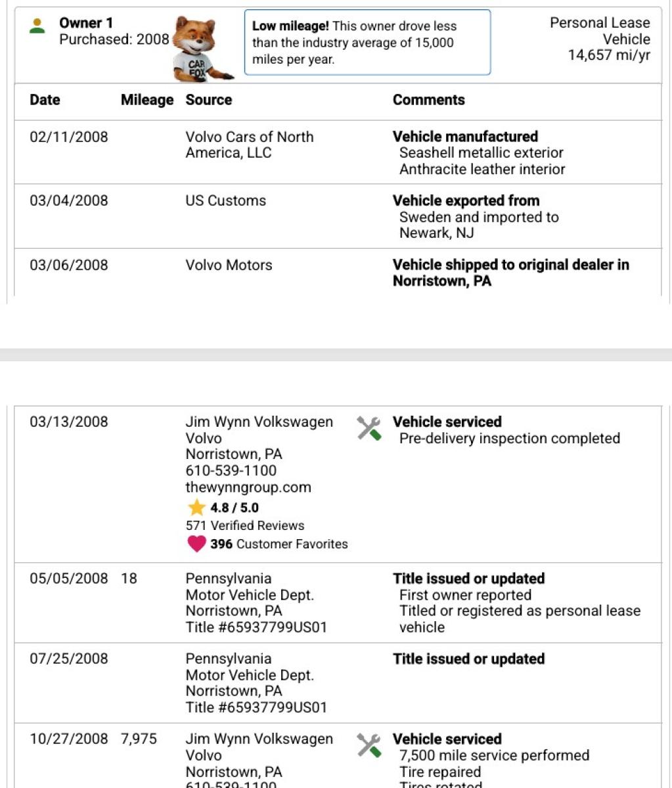This screenshot has height=788, width=672.
Task: Click the wrench icon beside 03/13/2008 service
Action: point(369,428)
